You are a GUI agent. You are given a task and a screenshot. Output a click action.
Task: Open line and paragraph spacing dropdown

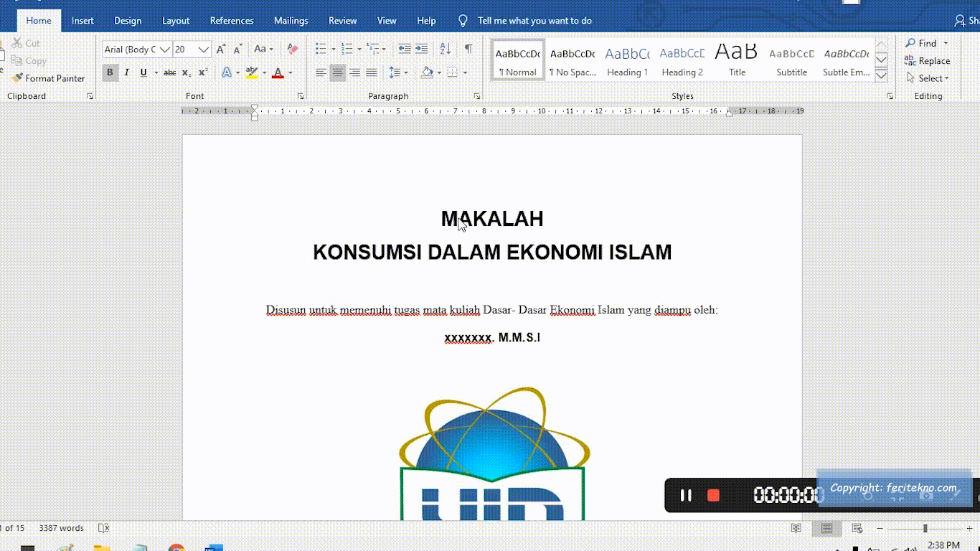398,72
